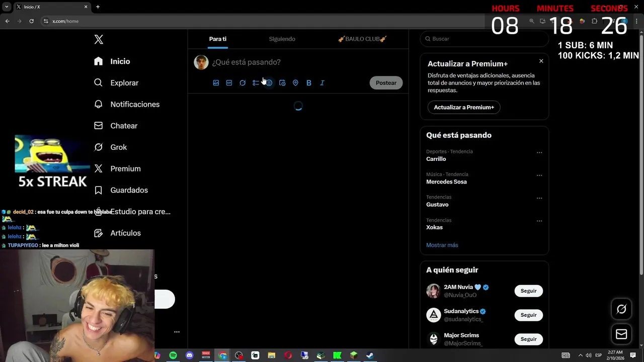The image size is (644, 362).
Task: Open the Carrillo trending topic
Action: point(436,159)
